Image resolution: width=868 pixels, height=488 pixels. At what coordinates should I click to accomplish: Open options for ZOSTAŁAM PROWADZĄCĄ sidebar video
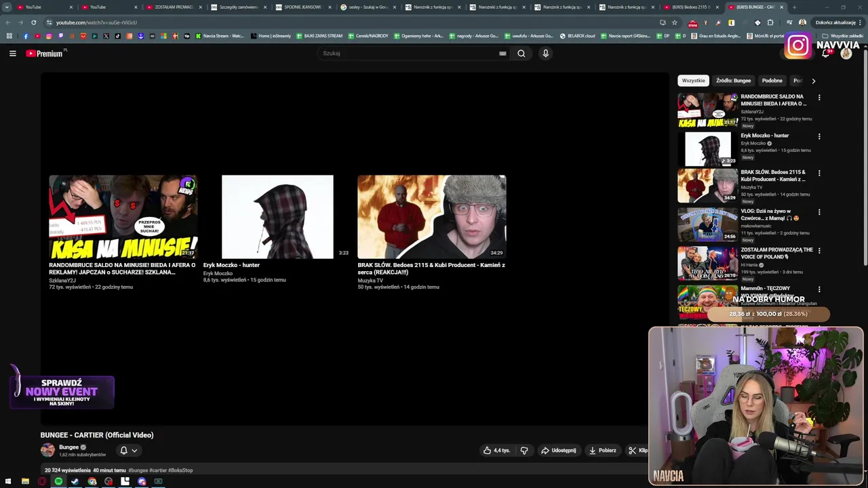click(818, 251)
